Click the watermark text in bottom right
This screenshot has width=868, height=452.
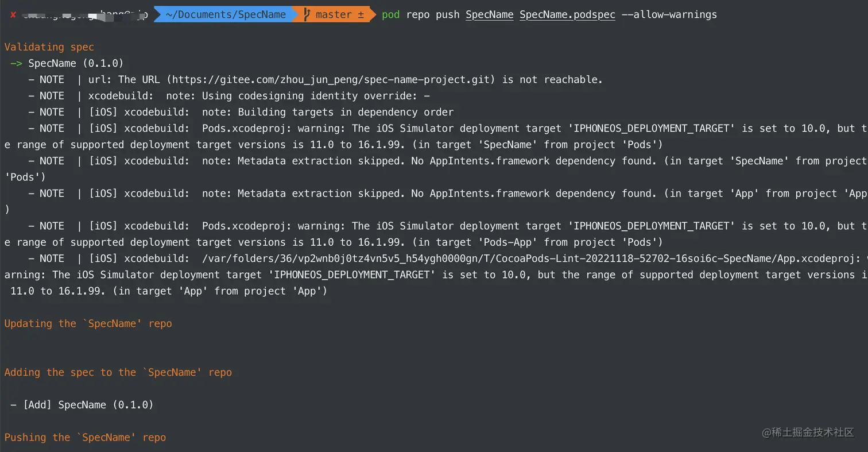[808, 432]
